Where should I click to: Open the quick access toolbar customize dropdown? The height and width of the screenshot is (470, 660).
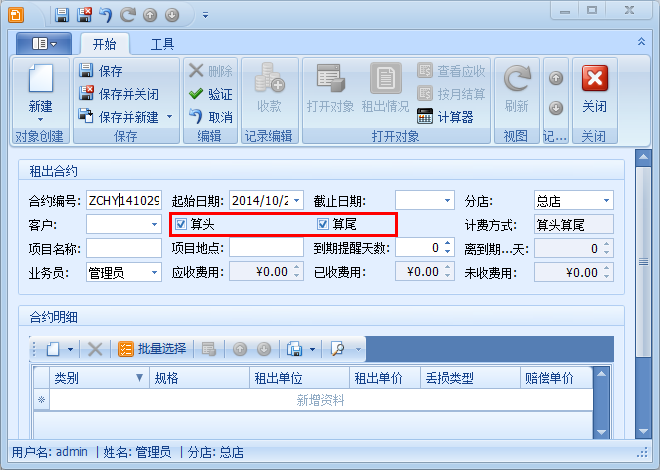pos(205,15)
